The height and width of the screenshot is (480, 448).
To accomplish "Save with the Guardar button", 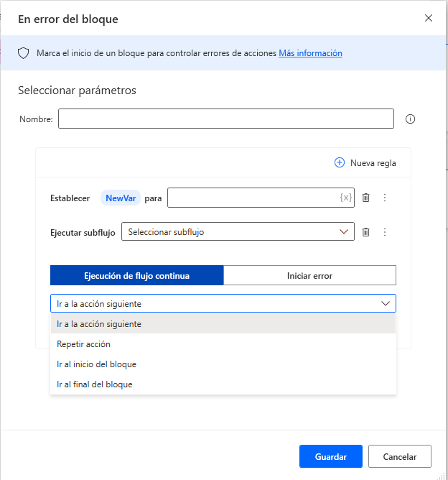I will coord(331,456).
